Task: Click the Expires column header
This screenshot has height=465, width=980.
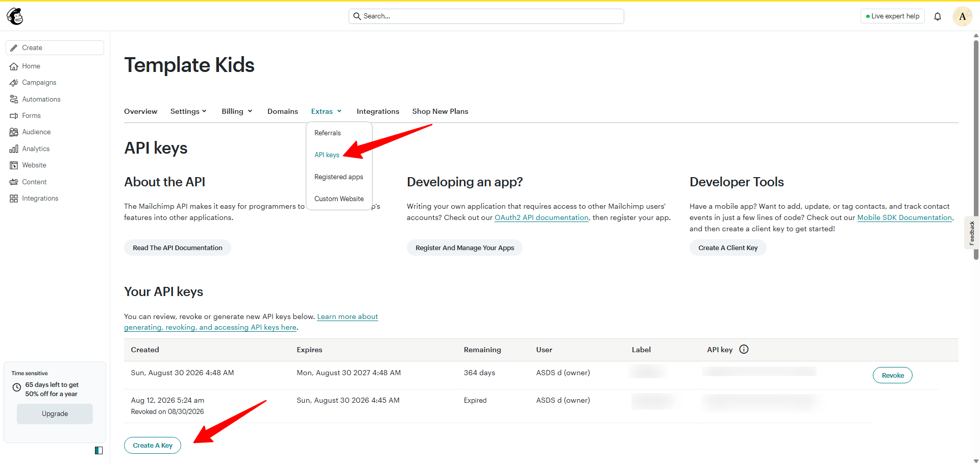Action: tap(309, 350)
